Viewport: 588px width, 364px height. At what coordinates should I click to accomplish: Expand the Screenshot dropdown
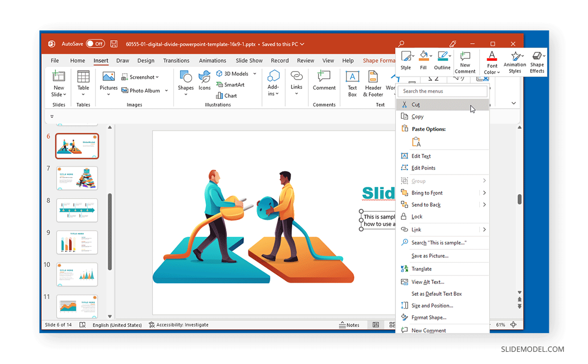[x=156, y=76]
